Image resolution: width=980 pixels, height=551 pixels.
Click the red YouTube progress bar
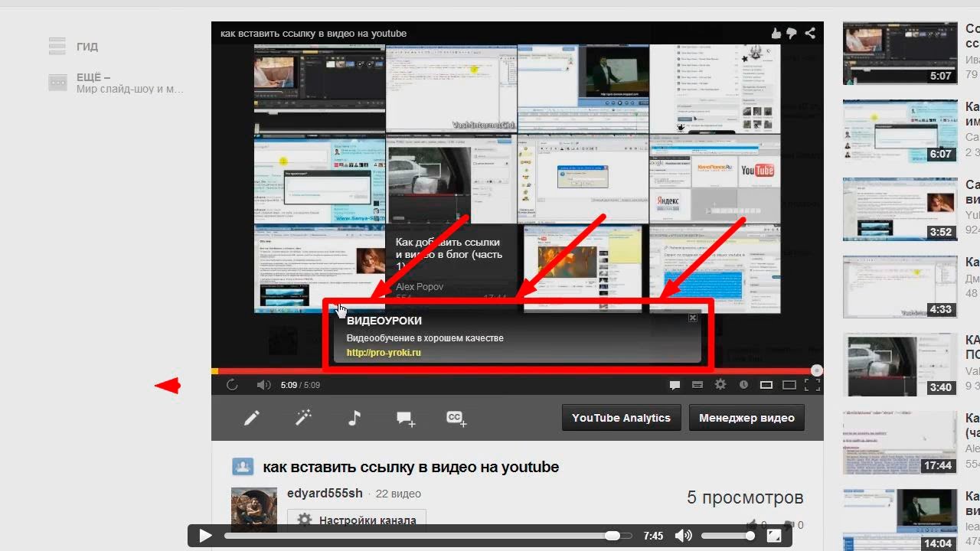click(x=517, y=371)
